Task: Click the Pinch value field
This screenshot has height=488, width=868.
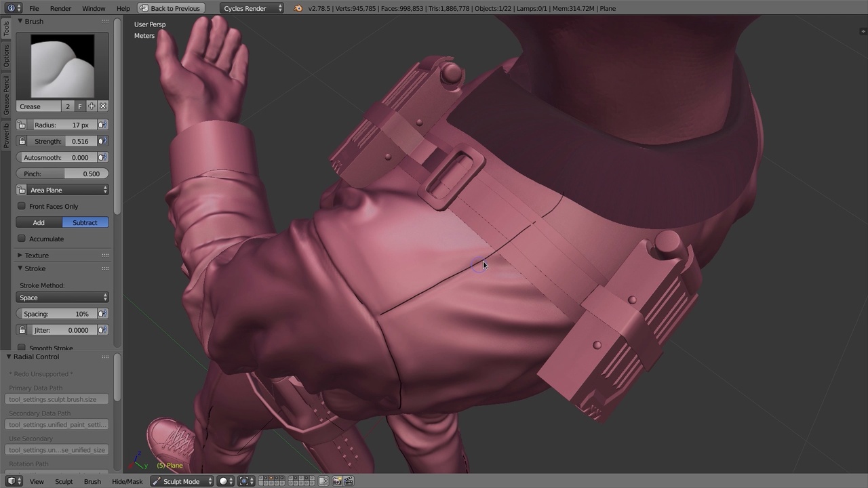Action: pos(62,174)
